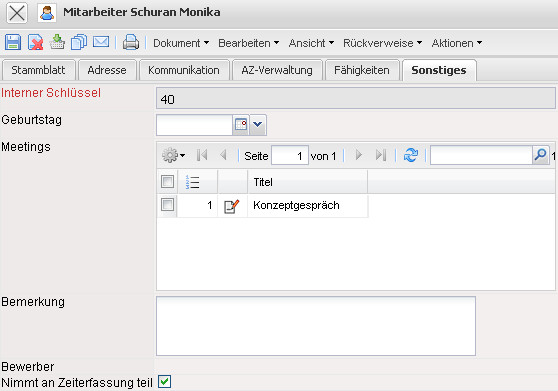
Task: Expand the Geburtstag date dropdown arrow
Action: [x=258, y=125]
